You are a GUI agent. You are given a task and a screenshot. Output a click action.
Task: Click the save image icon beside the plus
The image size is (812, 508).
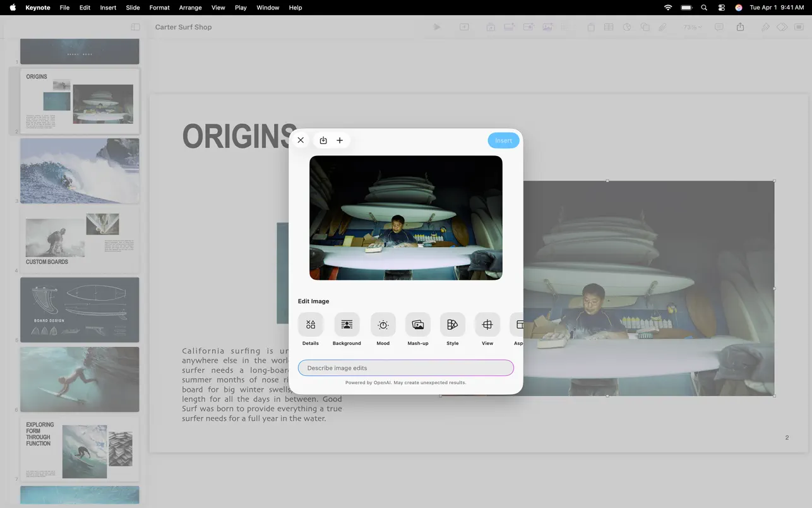click(323, 140)
